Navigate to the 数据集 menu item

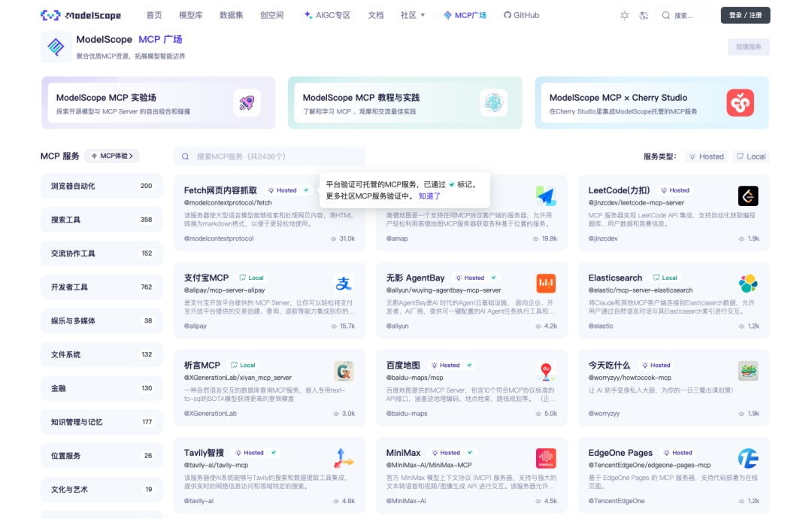pos(231,14)
